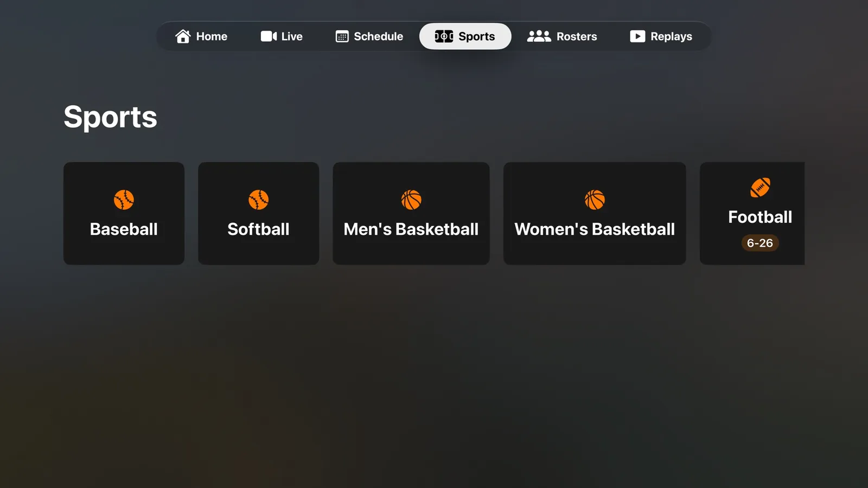
Task: Click the calendar icon next to Schedule
Action: click(x=342, y=36)
